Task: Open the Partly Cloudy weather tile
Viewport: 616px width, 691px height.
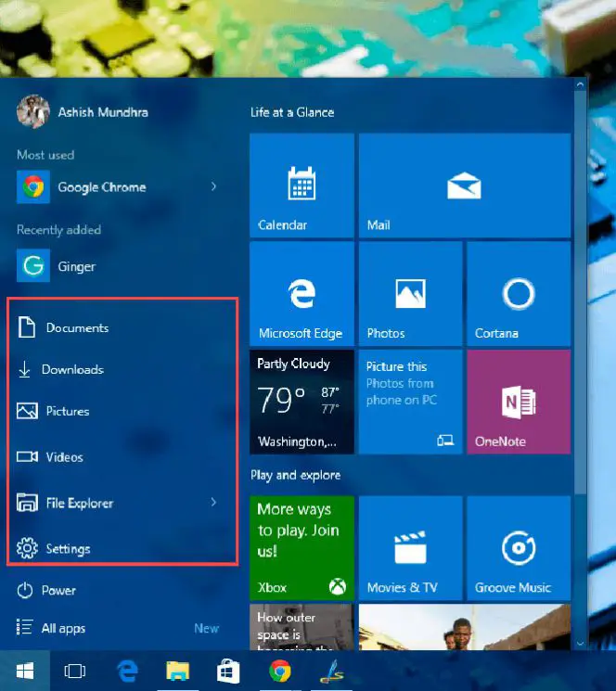Action: coord(302,402)
